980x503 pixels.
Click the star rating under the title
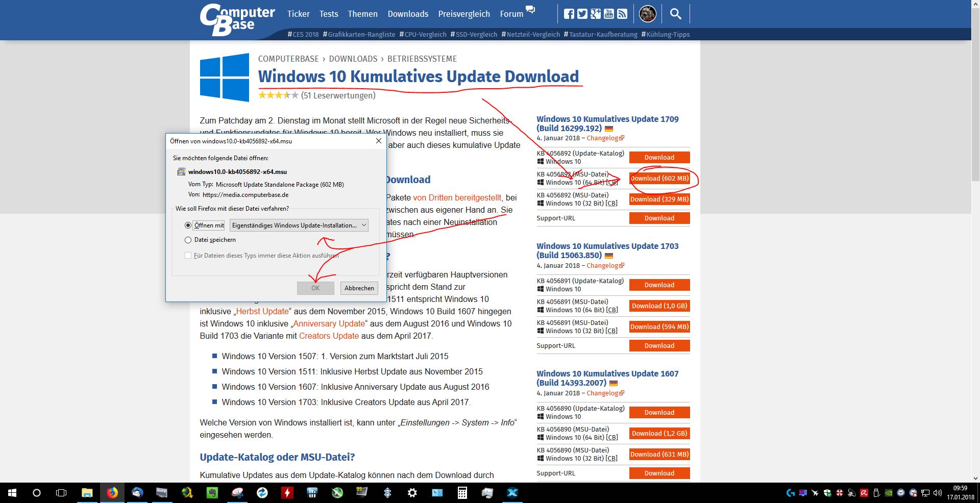pos(278,95)
